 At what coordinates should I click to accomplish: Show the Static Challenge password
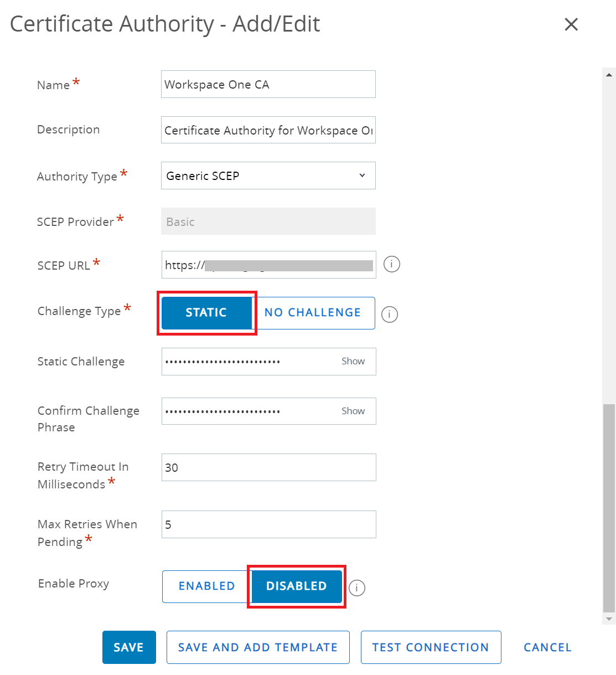[353, 361]
